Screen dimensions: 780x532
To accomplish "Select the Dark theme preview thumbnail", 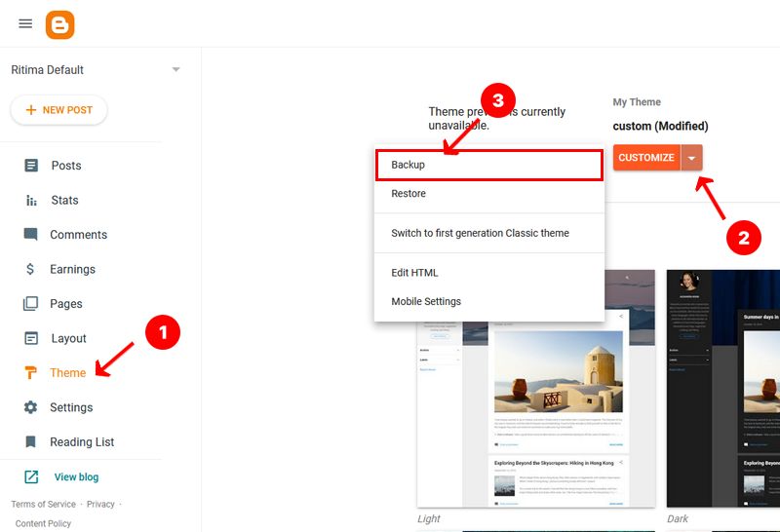I will [x=723, y=389].
